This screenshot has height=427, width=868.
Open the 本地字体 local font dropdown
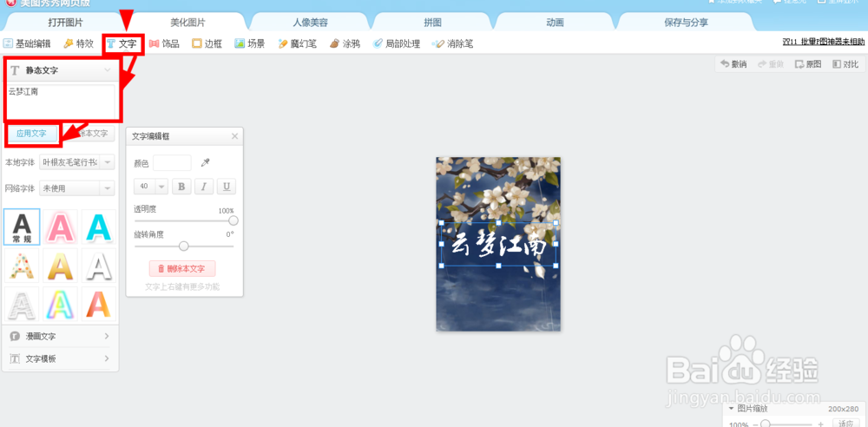77,162
